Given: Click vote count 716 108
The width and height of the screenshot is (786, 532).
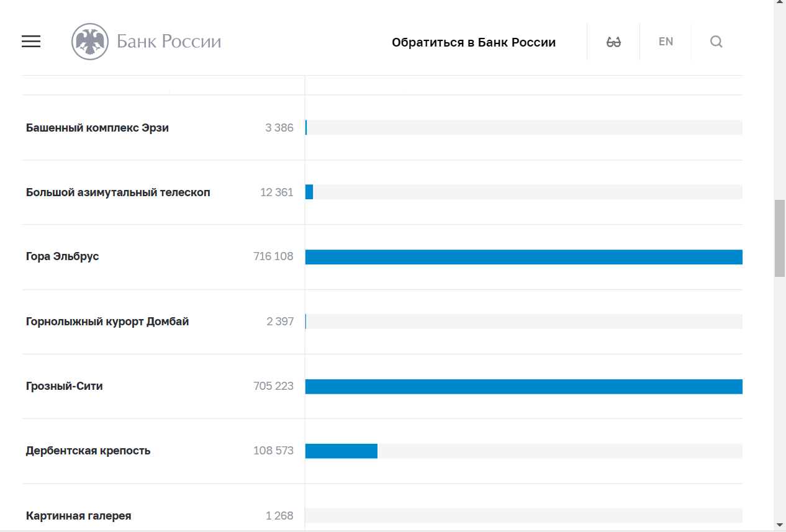Looking at the screenshot, I should 274,256.
